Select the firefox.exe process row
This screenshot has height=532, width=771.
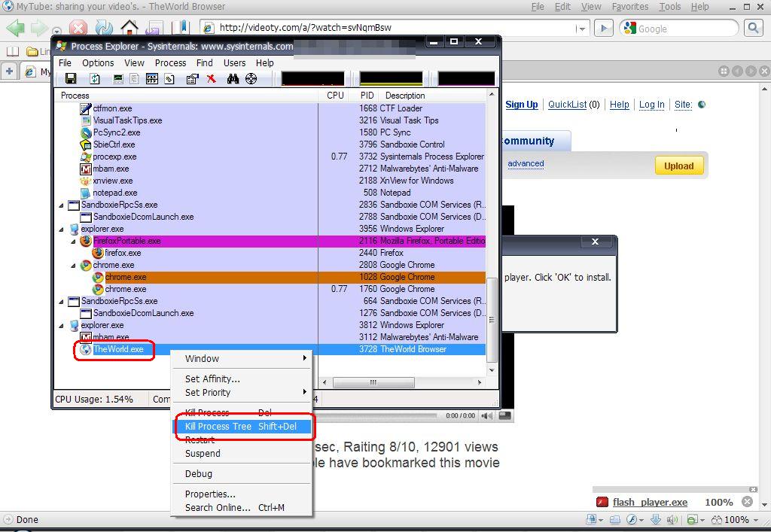point(271,253)
